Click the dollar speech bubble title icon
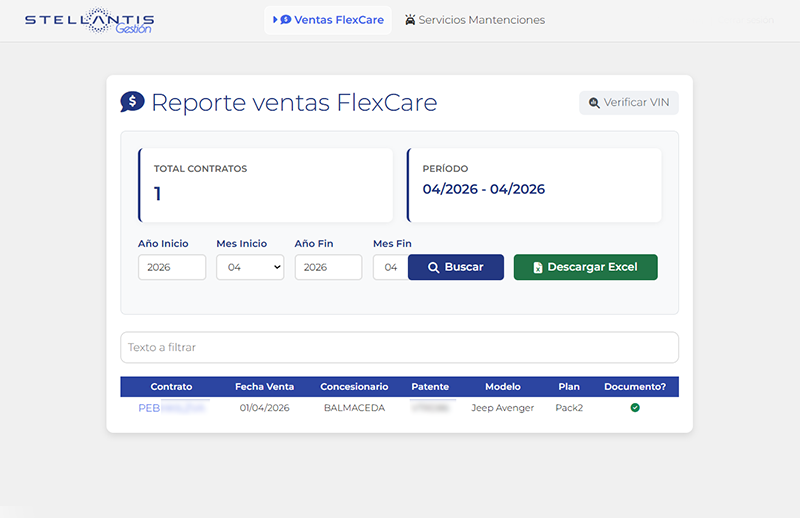Viewport: 800px width, 518px height. pos(132,102)
